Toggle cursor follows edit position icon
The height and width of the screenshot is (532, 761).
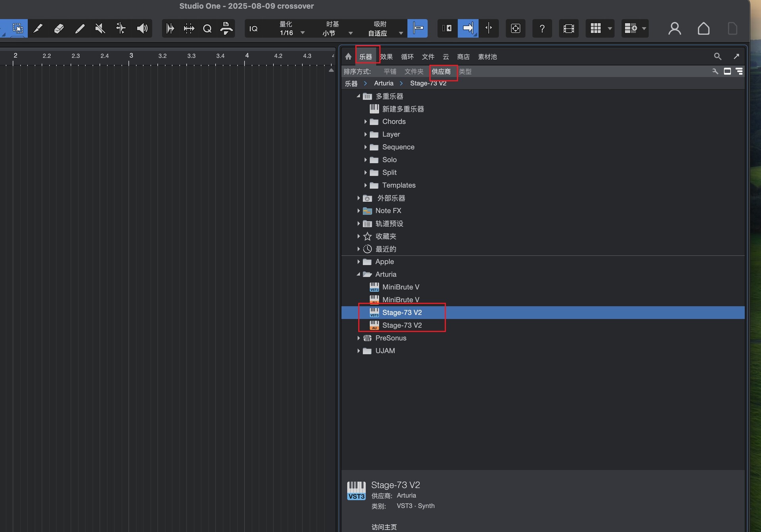489,28
